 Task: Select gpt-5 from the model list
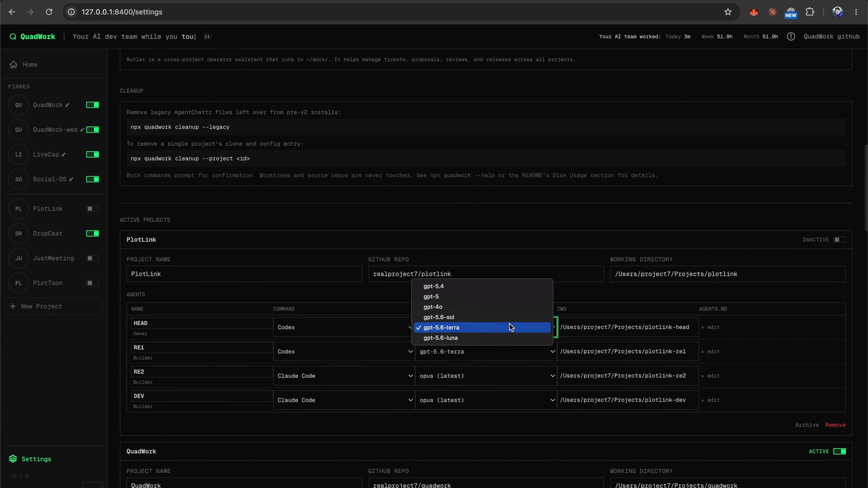point(482,296)
